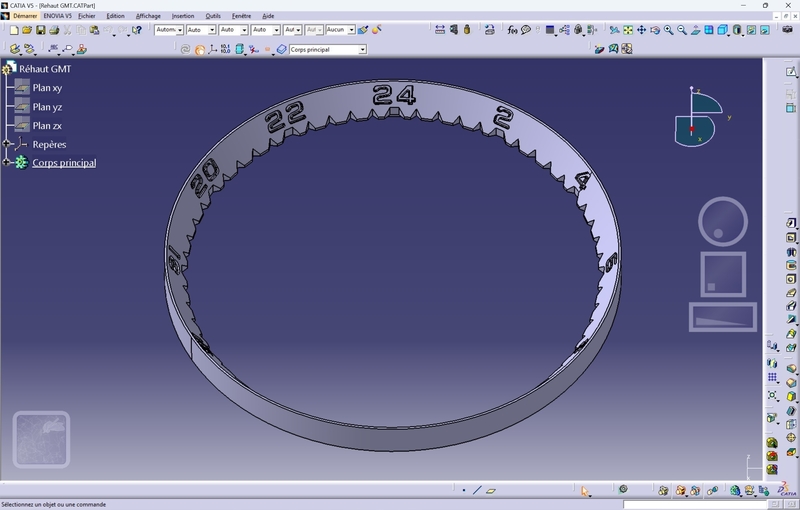Open the Affichage menu
800x510 pixels.
(x=148, y=16)
